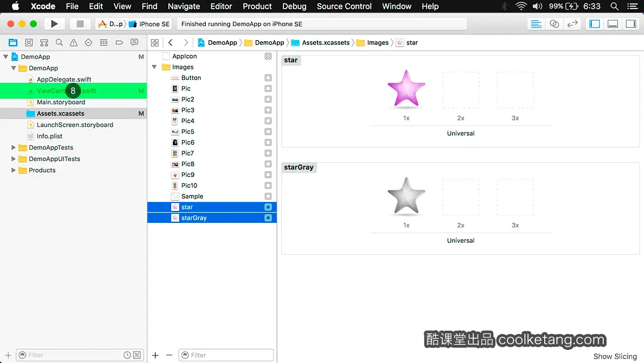Show recently modified files filter
Viewport: 644px width, 363px height.
(128, 355)
